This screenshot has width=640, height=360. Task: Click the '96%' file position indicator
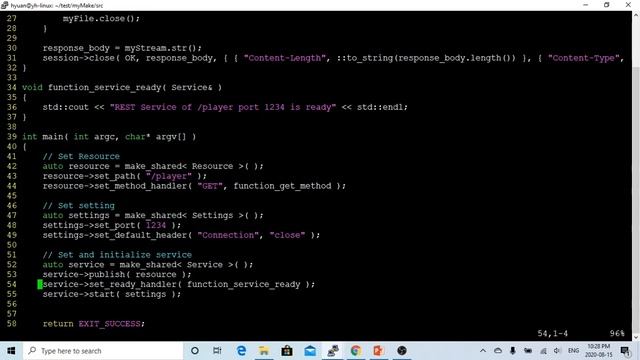[617, 333]
